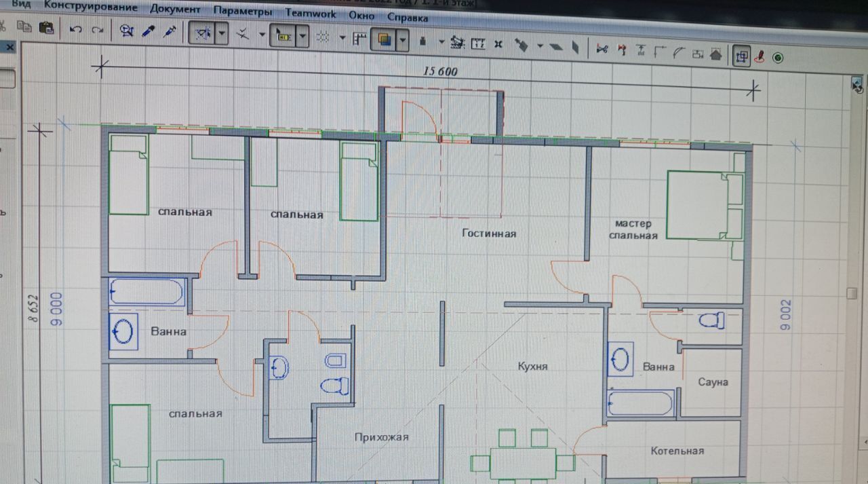Click the Redo arrow in the toolbar
The height and width of the screenshot is (484, 868).
point(98,30)
